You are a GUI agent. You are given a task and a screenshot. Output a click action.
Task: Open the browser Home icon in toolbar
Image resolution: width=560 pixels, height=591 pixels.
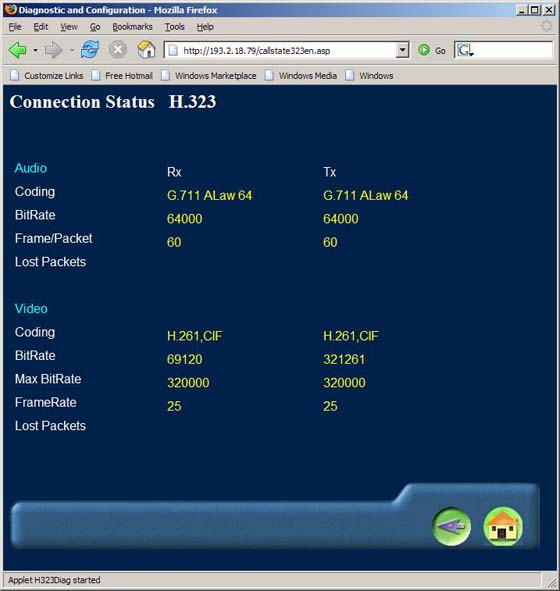(146, 50)
